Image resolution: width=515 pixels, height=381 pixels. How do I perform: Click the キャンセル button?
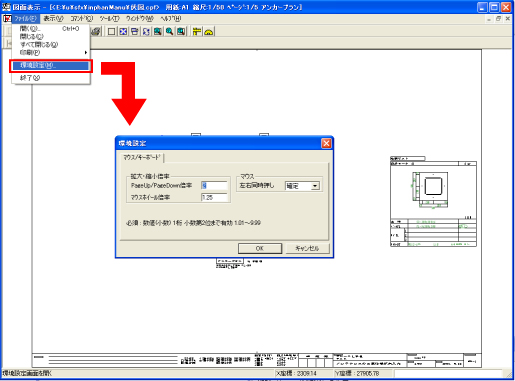(307, 248)
